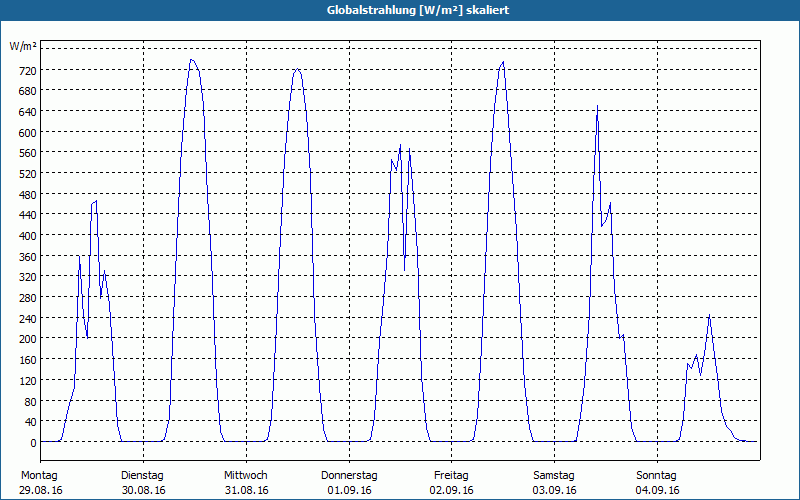Image resolution: width=800 pixels, height=500 pixels.
Task: Click the Samstag day label
Action: point(554,476)
